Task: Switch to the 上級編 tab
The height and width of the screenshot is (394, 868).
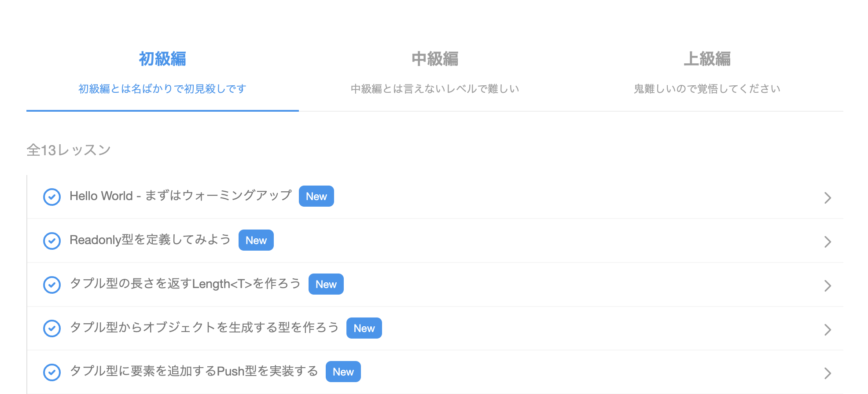Action: pyautogui.click(x=707, y=59)
